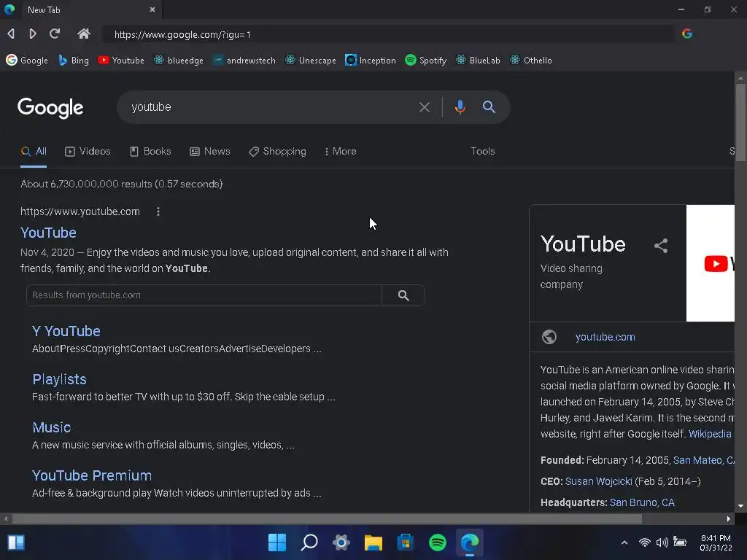Viewport: 747px width, 560px height.
Task: Open three-dot options next to youtube.com URL
Action: tap(158, 211)
